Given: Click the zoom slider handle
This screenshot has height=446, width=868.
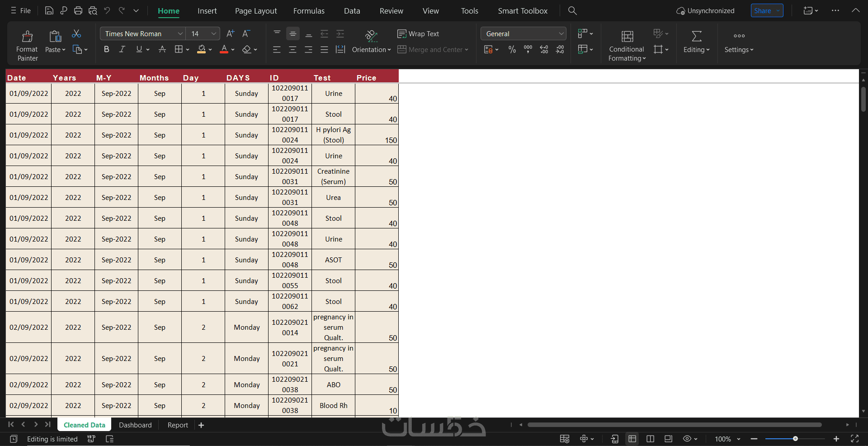Looking at the screenshot, I should point(795,439).
